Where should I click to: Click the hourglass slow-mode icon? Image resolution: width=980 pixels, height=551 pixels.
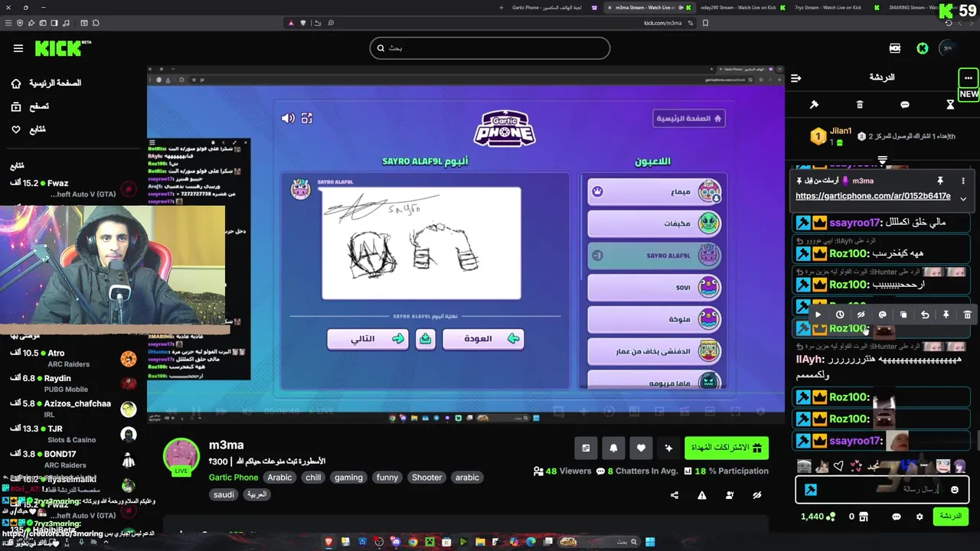tap(950, 105)
